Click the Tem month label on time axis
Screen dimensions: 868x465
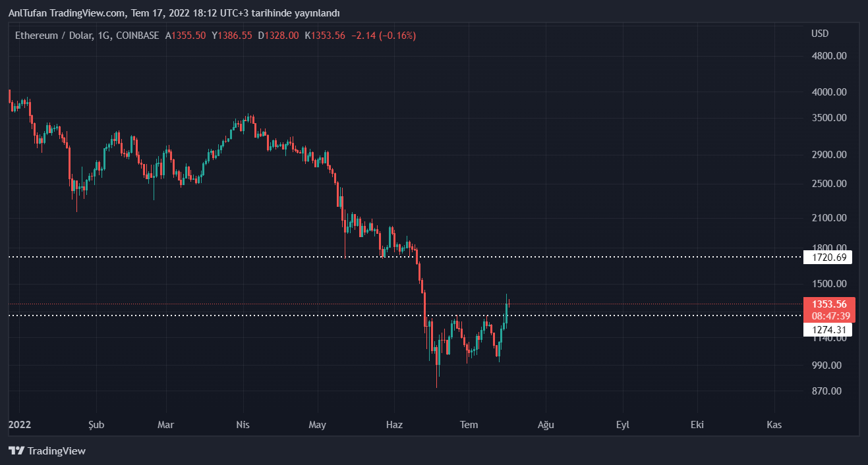(x=469, y=425)
